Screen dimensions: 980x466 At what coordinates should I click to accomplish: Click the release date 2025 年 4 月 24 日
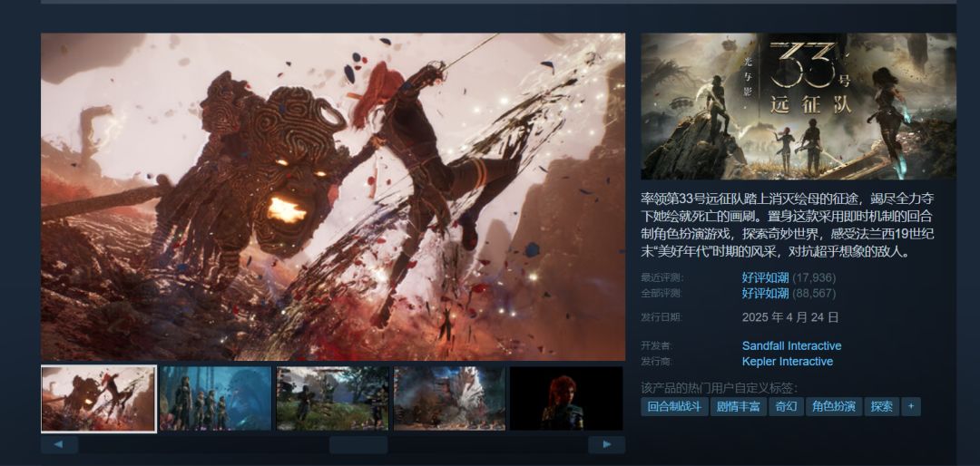(790, 317)
